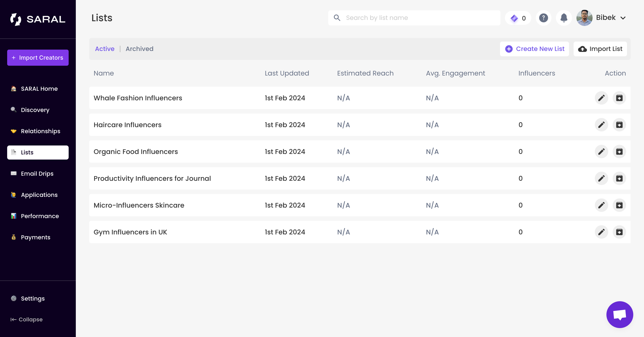Open the notifications bell
This screenshot has width=644, height=337.
pos(564,18)
